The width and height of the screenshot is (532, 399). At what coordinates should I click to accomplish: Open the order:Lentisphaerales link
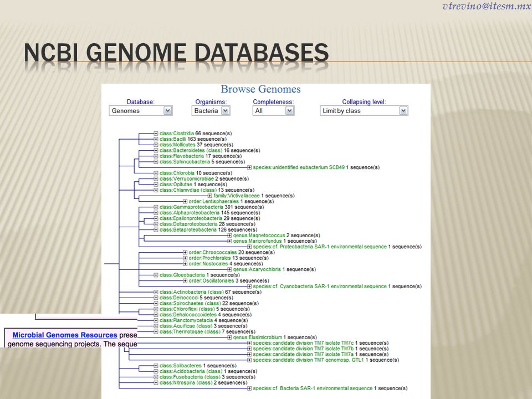click(214, 202)
